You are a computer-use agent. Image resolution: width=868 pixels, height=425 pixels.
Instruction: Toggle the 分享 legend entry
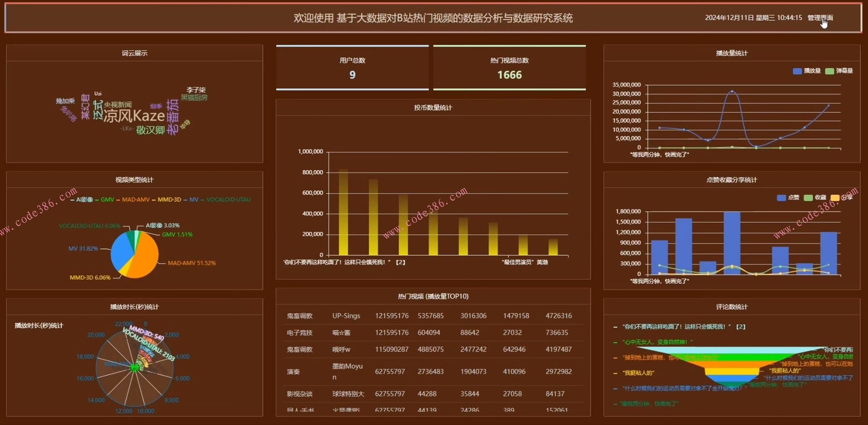point(842,198)
